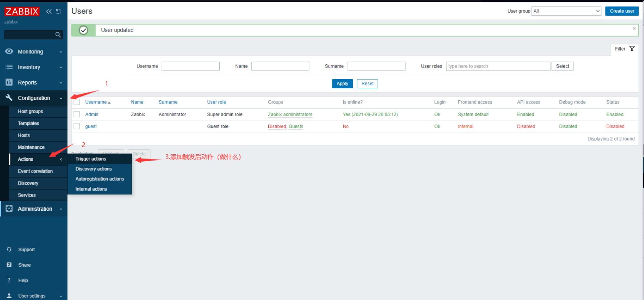This screenshot has width=644, height=300.
Task: Open Discovery in Configuration menu
Action: pos(28,183)
